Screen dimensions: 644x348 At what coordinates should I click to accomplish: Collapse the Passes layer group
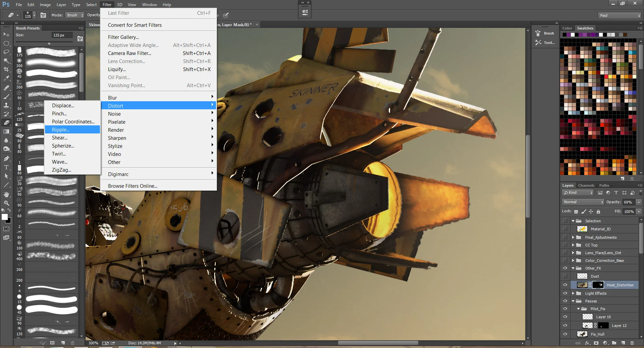pos(573,301)
